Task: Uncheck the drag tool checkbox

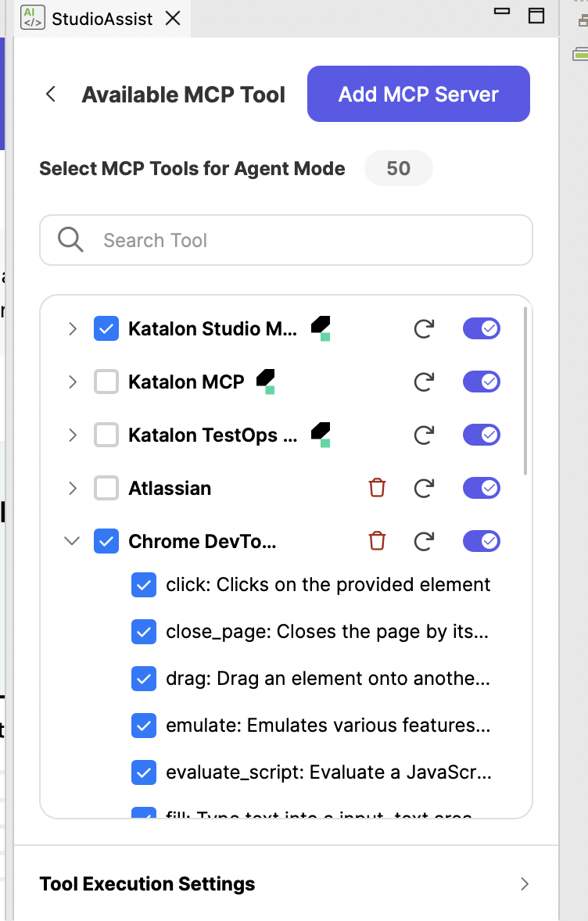Action: (x=144, y=679)
